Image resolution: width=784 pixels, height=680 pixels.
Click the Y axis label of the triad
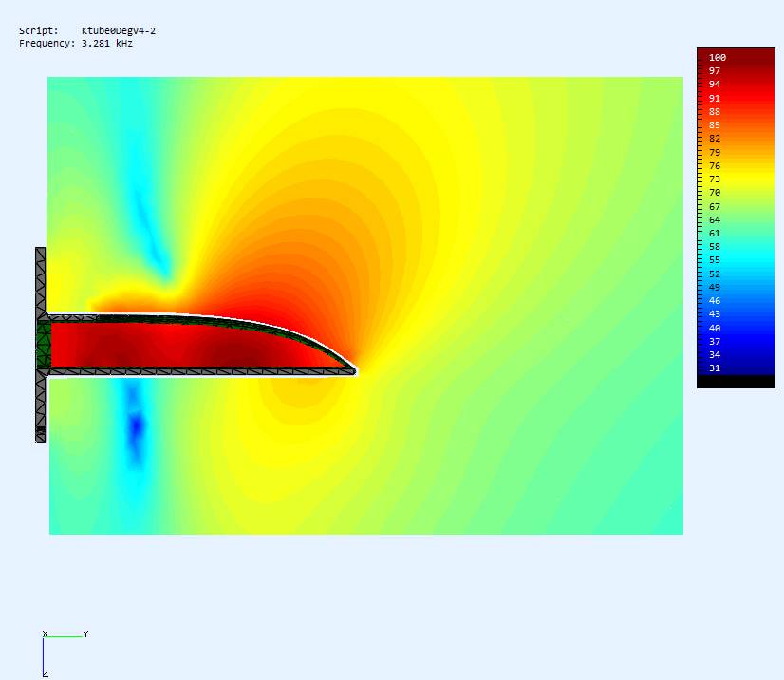(86, 634)
